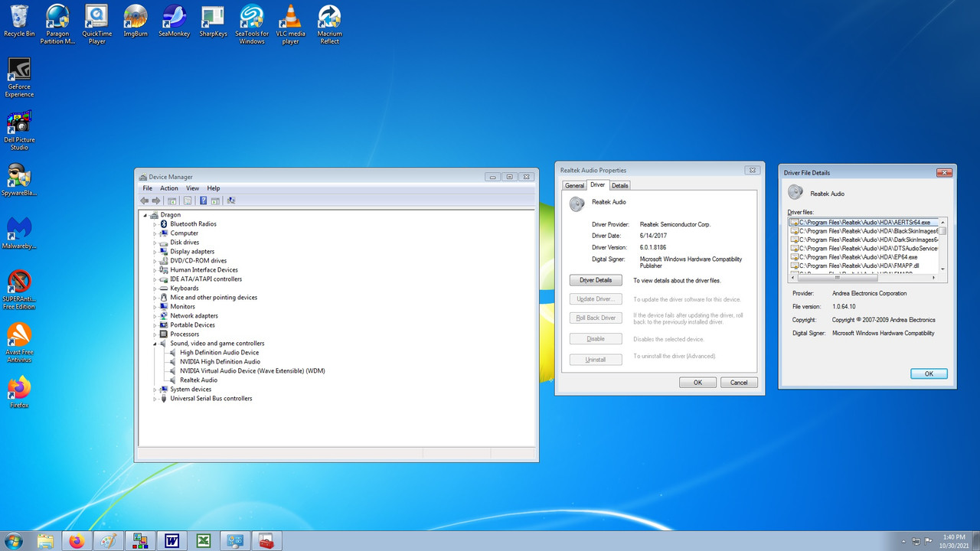This screenshot has width=980, height=551.
Task: Open the Action menu in Device Manager
Action: 169,188
